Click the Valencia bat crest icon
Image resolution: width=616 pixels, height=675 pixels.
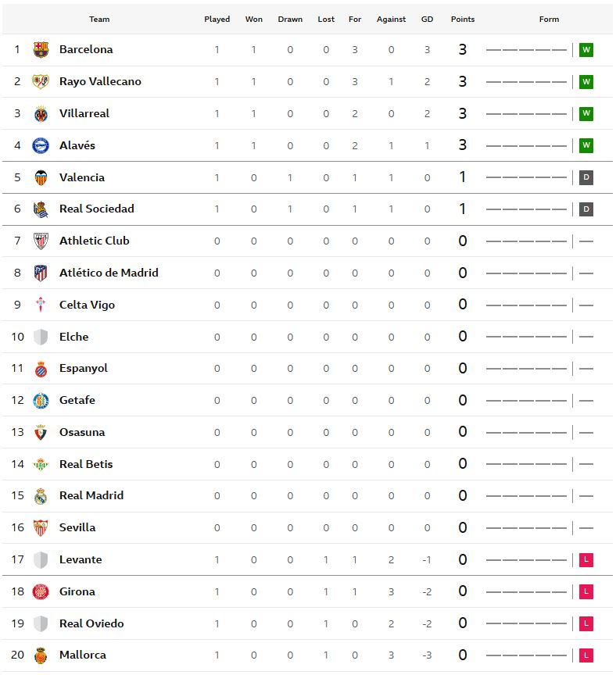[x=41, y=178]
